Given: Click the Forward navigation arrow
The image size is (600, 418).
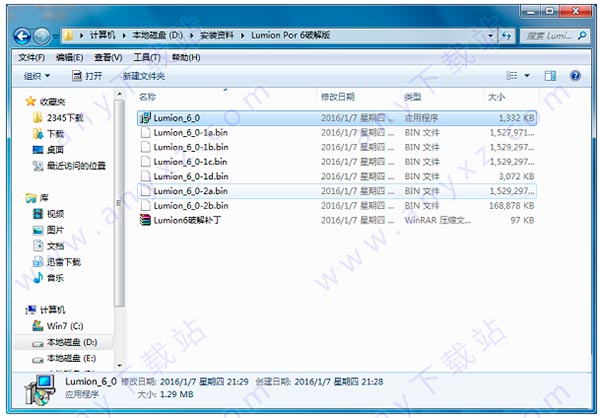Looking at the screenshot, I should click(x=41, y=36).
